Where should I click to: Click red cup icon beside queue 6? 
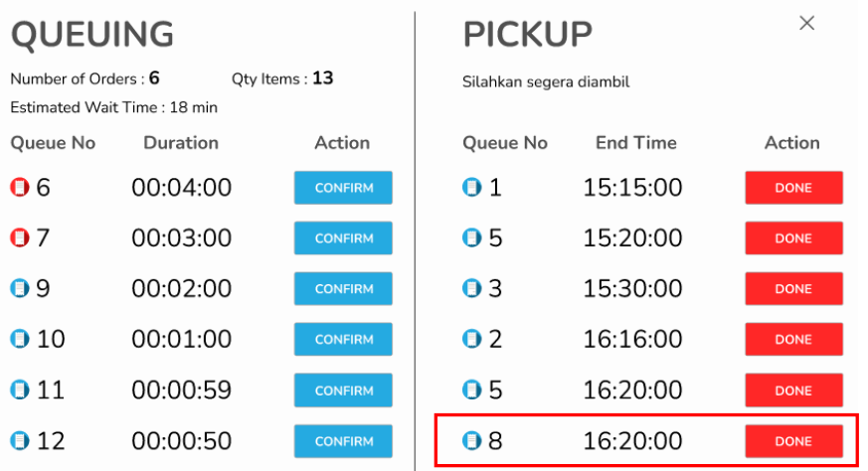20,187
